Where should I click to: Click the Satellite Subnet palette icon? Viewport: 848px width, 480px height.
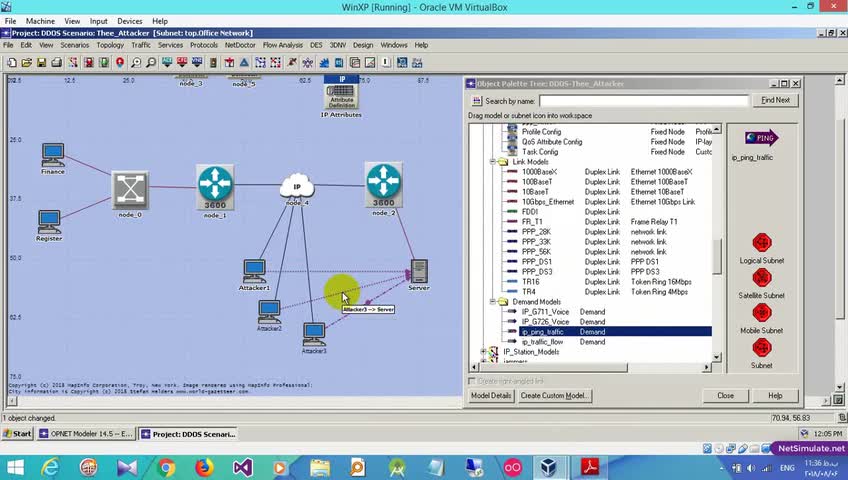click(761, 278)
